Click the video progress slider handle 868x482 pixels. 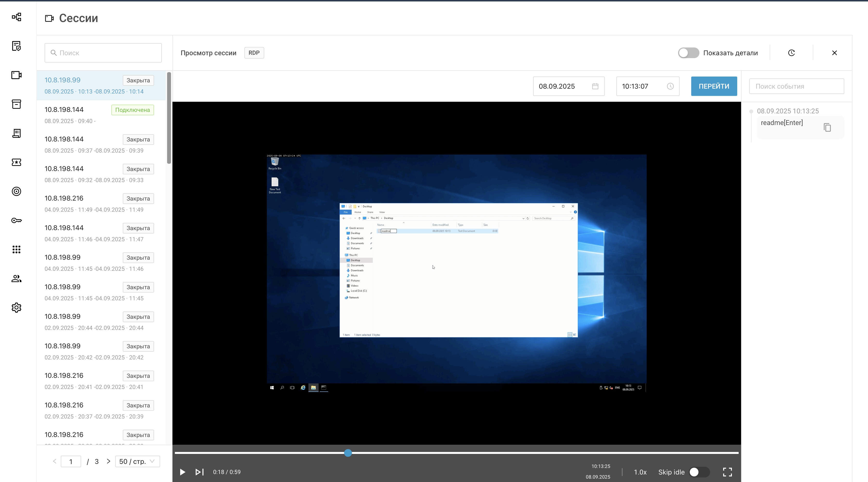[x=348, y=453]
